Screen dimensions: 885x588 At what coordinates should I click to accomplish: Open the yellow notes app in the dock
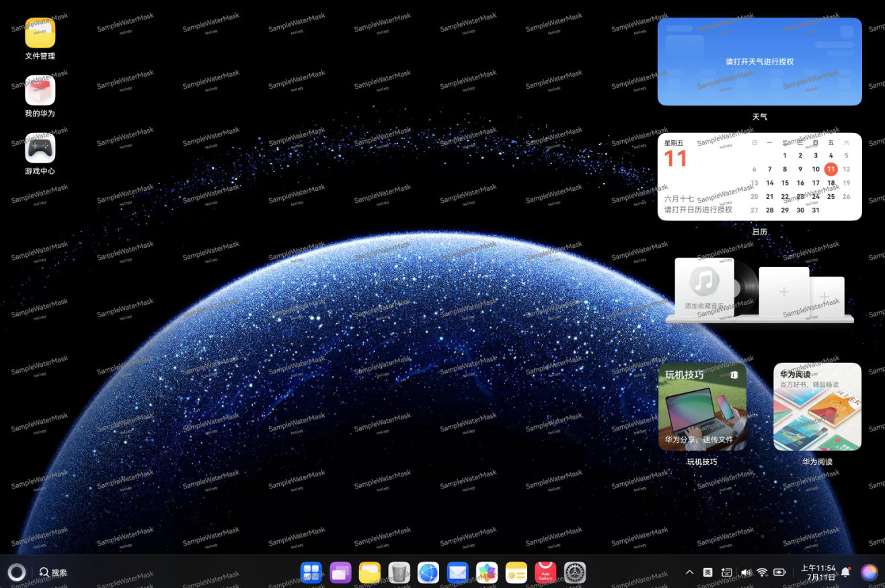[x=516, y=573]
